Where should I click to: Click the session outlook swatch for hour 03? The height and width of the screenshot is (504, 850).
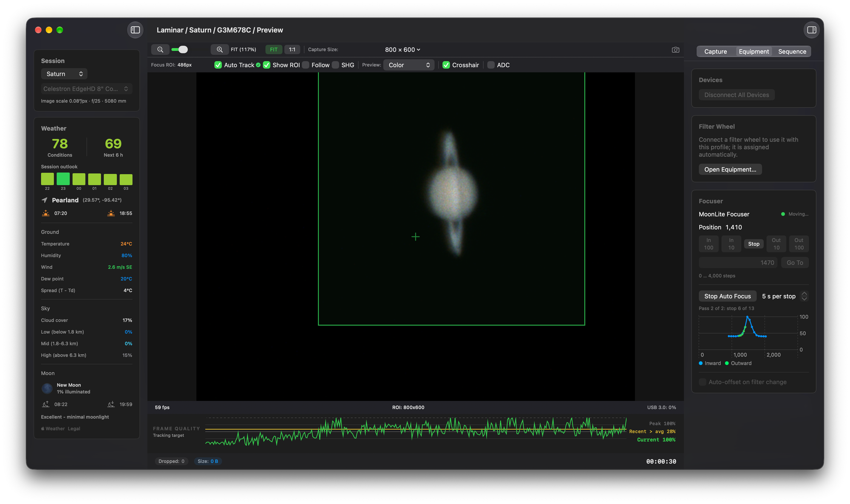point(126,180)
